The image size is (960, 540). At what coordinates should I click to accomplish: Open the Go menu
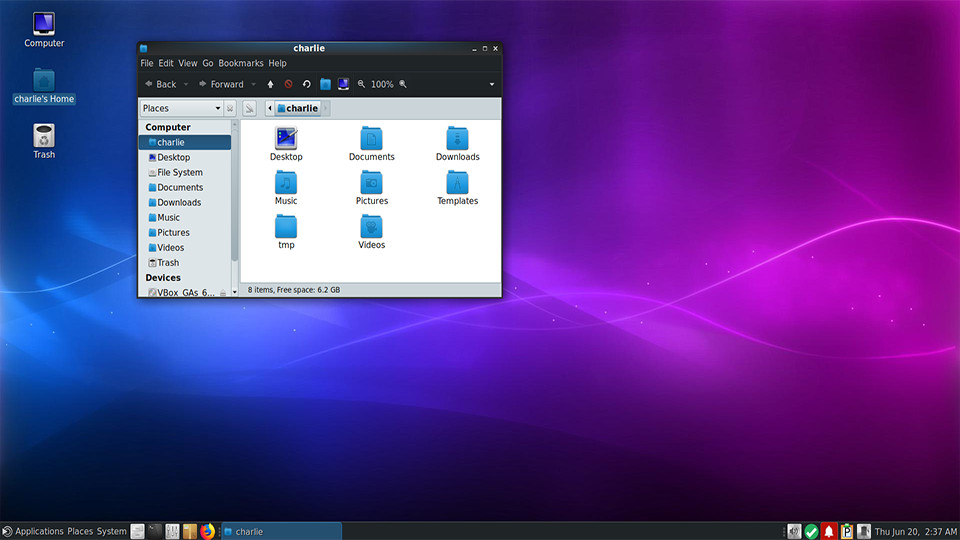click(x=208, y=63)
